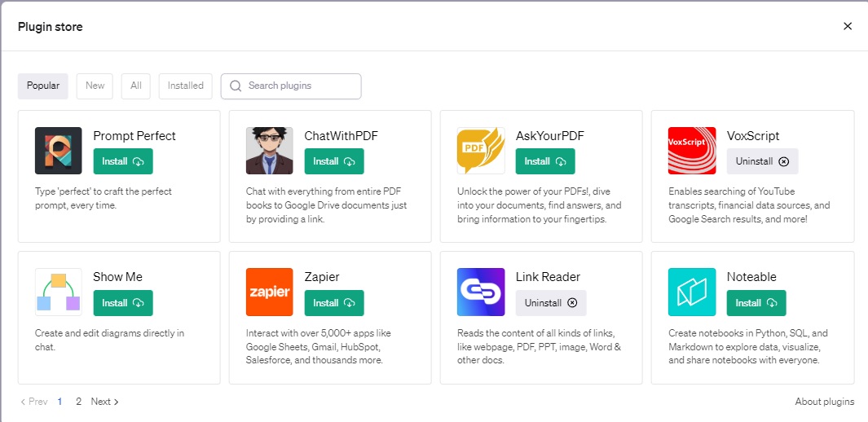
Task: Click the Prompt Perfect title text
Action: tap(134, 136)
